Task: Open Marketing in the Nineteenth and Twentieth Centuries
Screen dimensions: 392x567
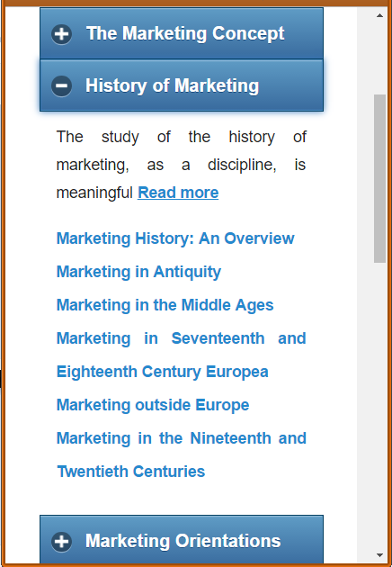Action: tap(182, 454)
